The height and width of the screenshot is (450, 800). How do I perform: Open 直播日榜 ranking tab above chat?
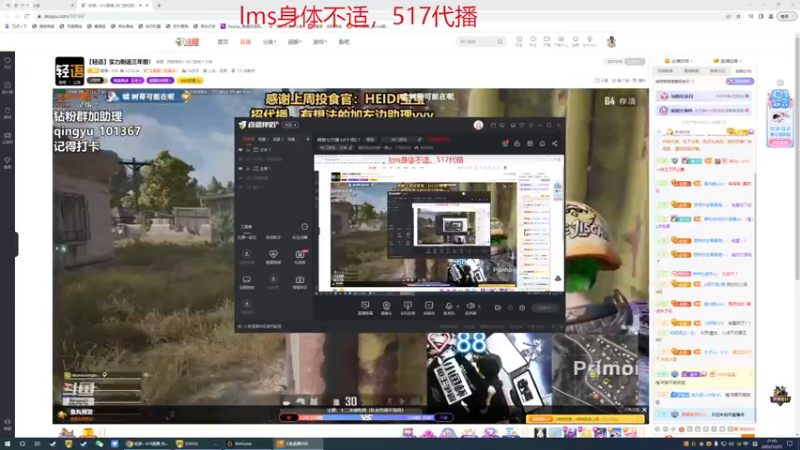(x=727, y=61)
